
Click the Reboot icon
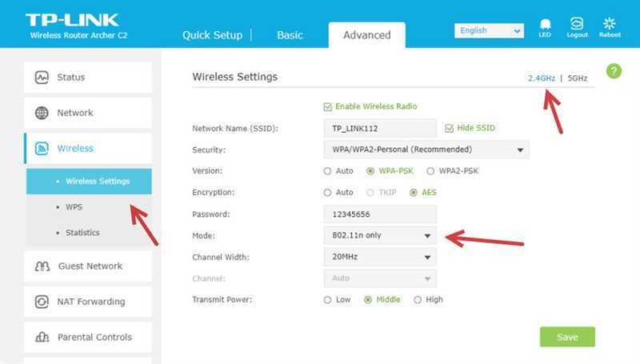[610, 24]
